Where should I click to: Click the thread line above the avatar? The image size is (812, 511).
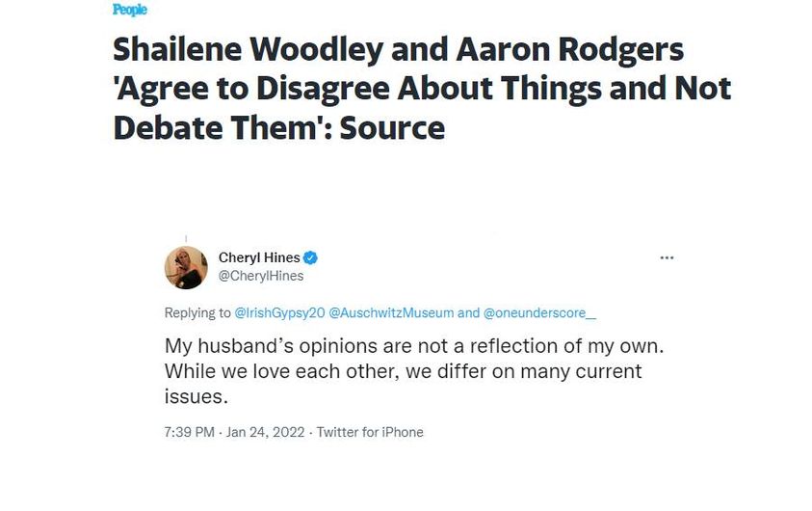tap(186, 239)
